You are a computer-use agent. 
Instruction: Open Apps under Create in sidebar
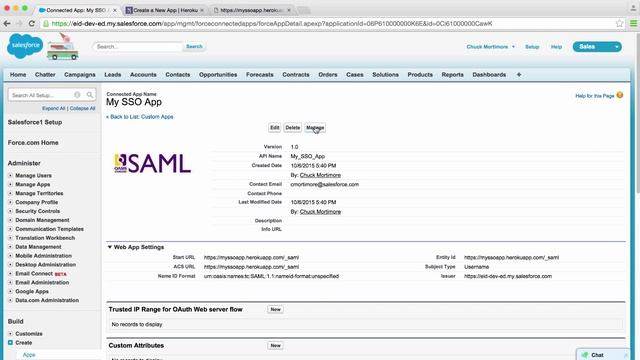29,355
